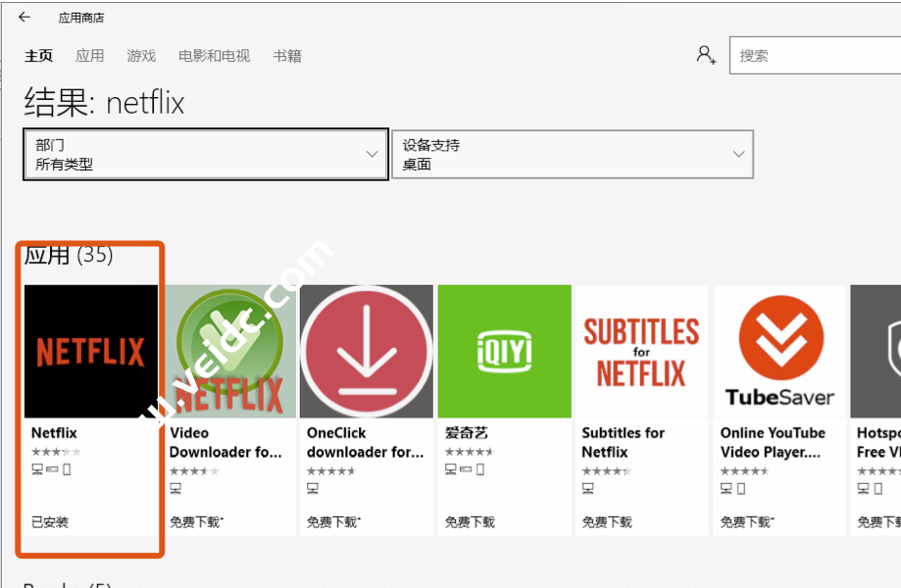Open the 主页 tab
Image resolution: width=901 pixels, height=588 pixels.
[x=38, y=56]
